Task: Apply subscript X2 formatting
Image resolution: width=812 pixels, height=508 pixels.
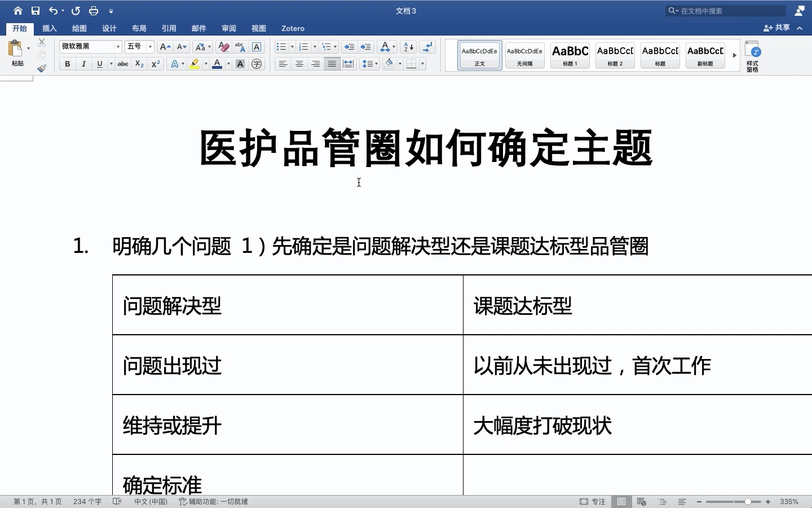Action: point(139,64)
